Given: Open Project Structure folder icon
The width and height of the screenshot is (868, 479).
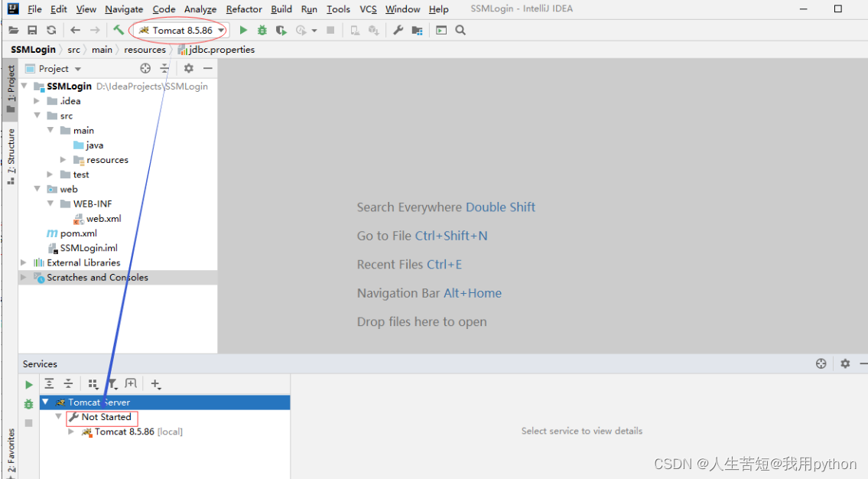Looking at the screenshot, I should click(418, 31).
